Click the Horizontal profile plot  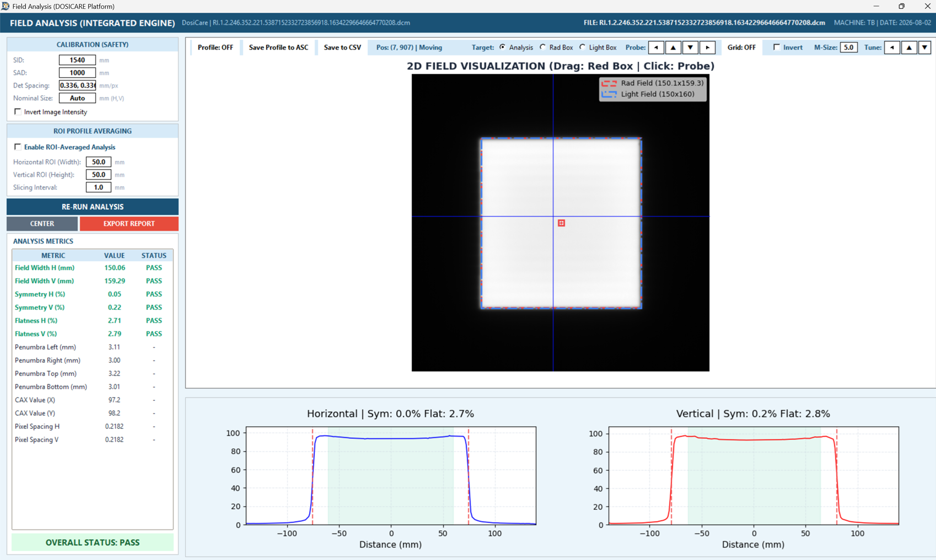click(391, 476)
